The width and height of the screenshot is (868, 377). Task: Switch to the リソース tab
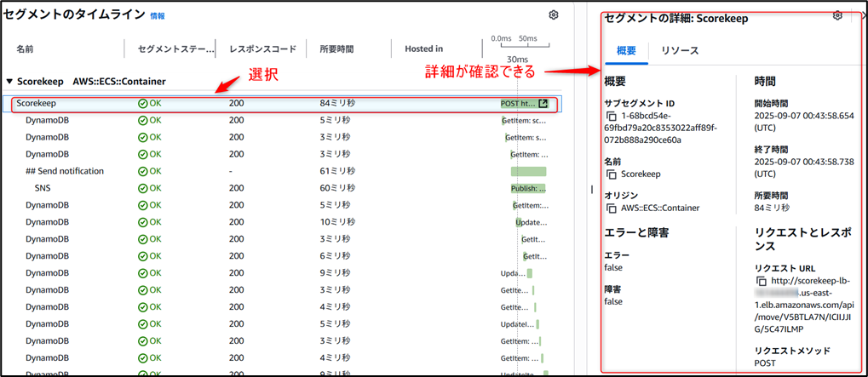tap(680, 51)
